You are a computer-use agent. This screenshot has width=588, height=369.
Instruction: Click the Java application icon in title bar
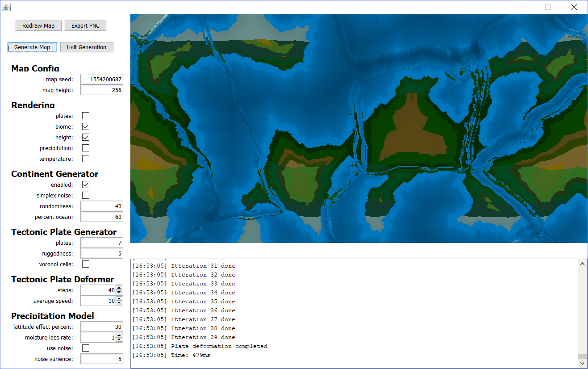pos(6,7)
